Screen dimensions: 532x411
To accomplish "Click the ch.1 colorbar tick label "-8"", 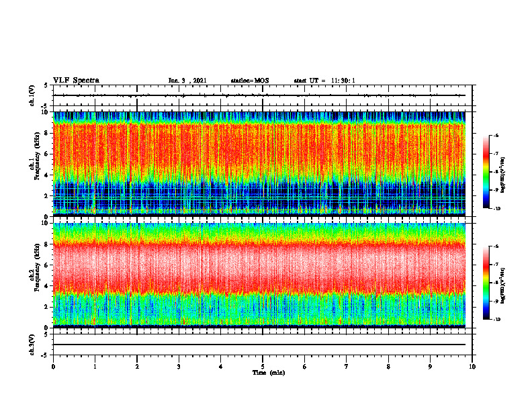I will [496, 172].
